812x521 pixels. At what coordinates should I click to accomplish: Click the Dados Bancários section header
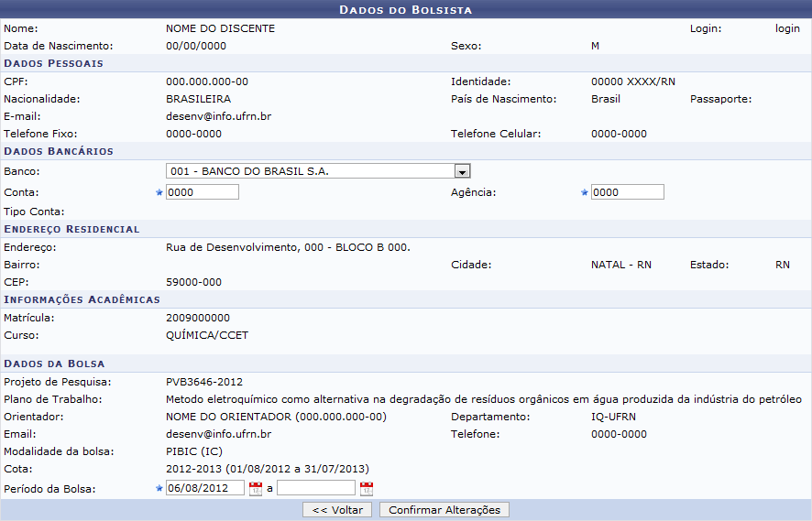(x=59, y=151)
